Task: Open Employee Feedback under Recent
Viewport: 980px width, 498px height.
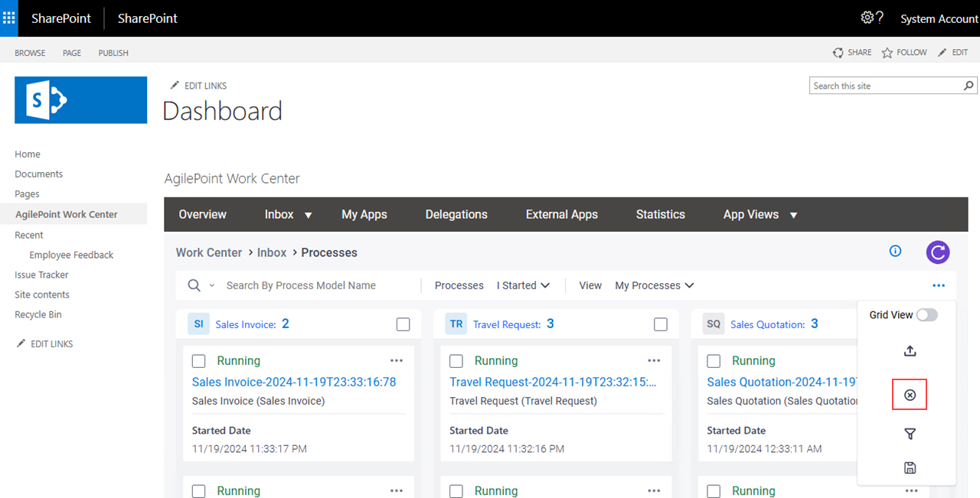Action: tap(71, 255)
